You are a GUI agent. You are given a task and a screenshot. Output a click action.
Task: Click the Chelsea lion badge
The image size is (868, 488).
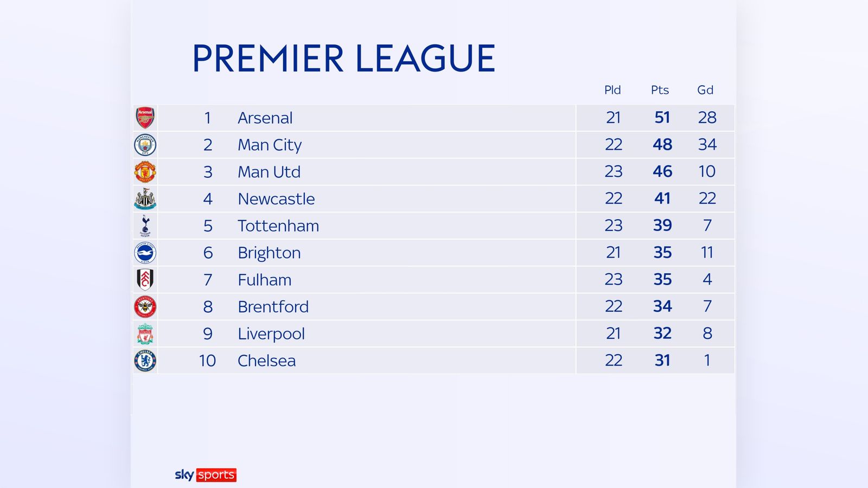click(145, 361)
